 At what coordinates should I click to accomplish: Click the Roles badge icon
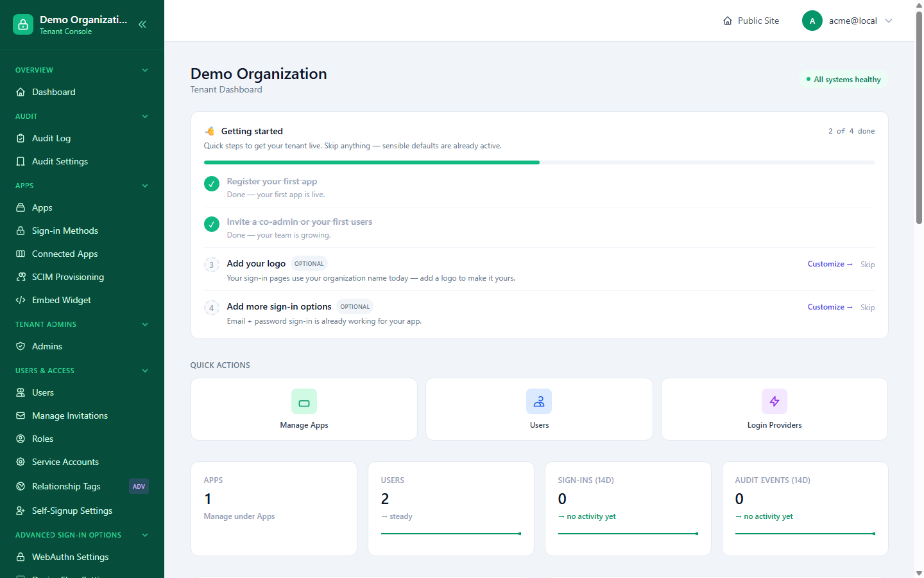coord(21,439)
